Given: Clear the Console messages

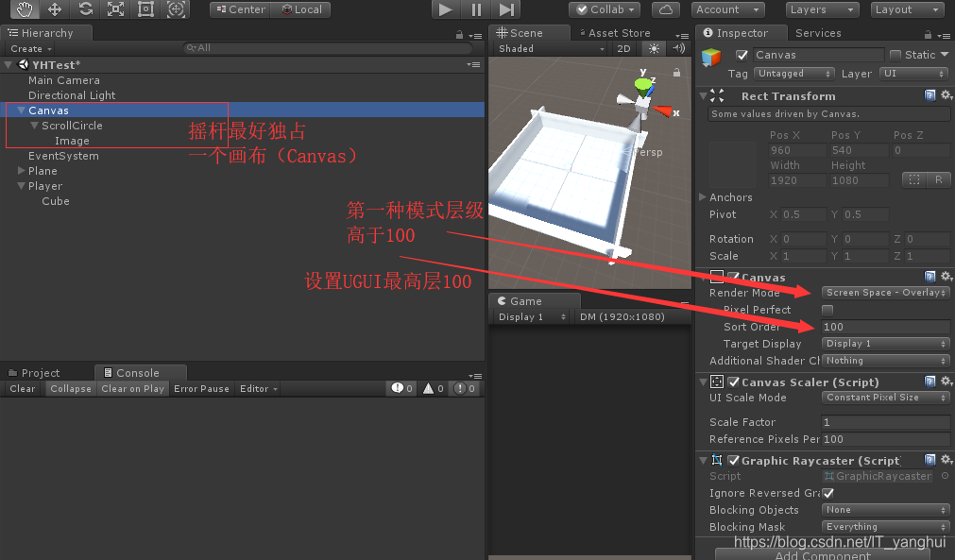Looking at the screenshot, I should click(21, 388).
